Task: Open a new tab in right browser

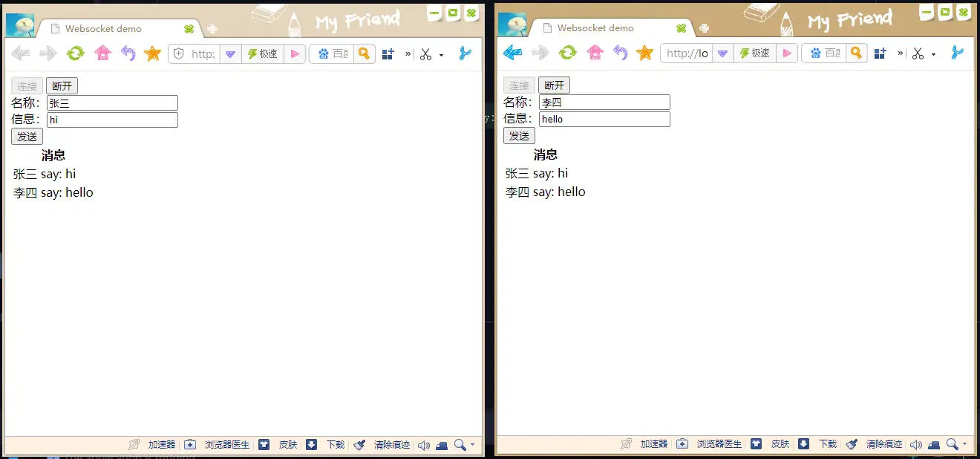Action: tap(704, 28)
